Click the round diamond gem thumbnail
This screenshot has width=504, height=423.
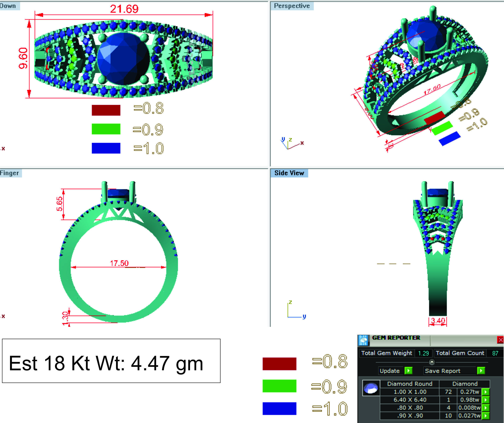pos(371,388)
